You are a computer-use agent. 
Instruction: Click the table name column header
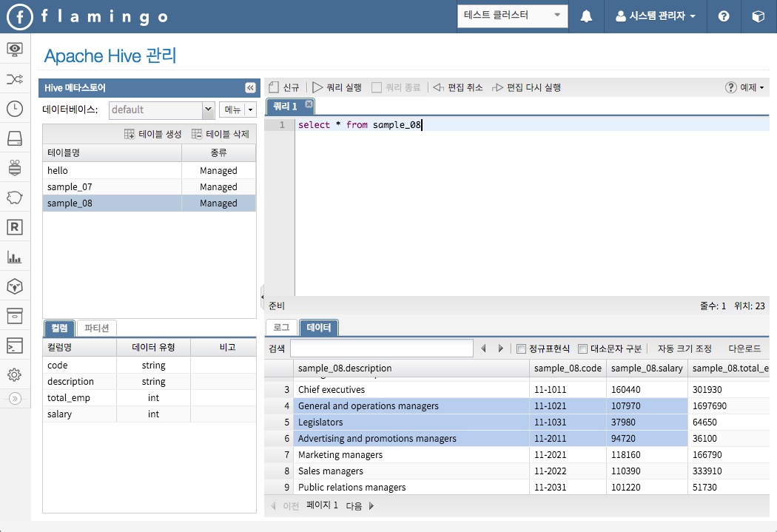point(112,153)
